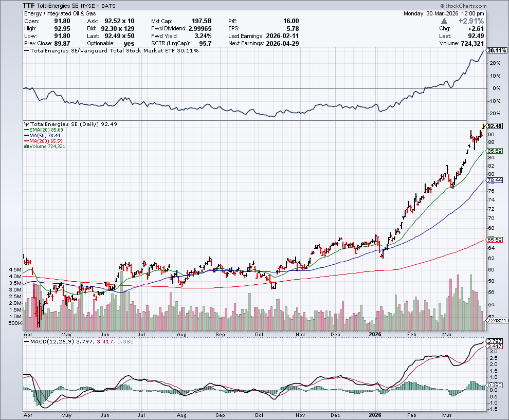The image size is (509, 420).
Task: Click the yellow latest-price marker on the price chart
Action: point(483,125)
